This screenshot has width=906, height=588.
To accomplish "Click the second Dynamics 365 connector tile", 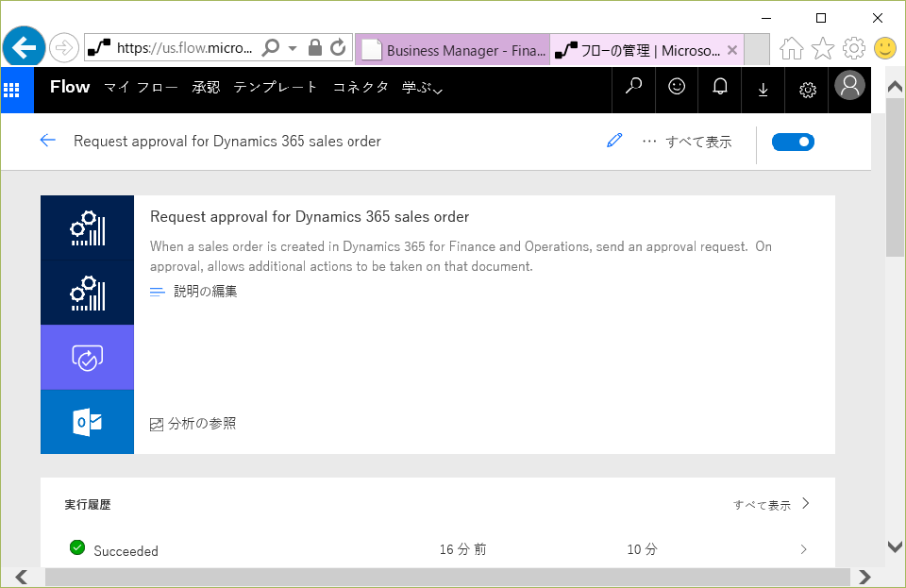I will click(87, 293).
